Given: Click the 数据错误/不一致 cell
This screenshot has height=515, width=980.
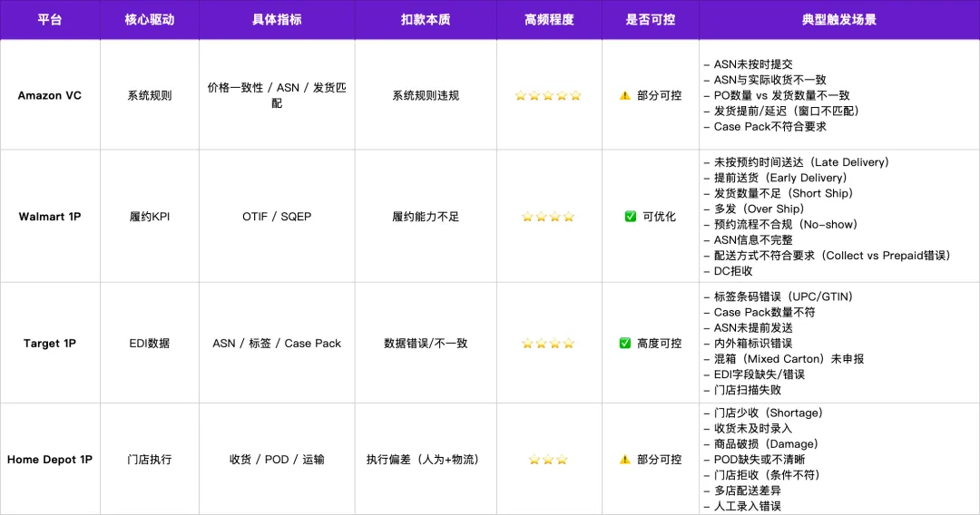Looking at the screenshot, I should coord(426,344).
